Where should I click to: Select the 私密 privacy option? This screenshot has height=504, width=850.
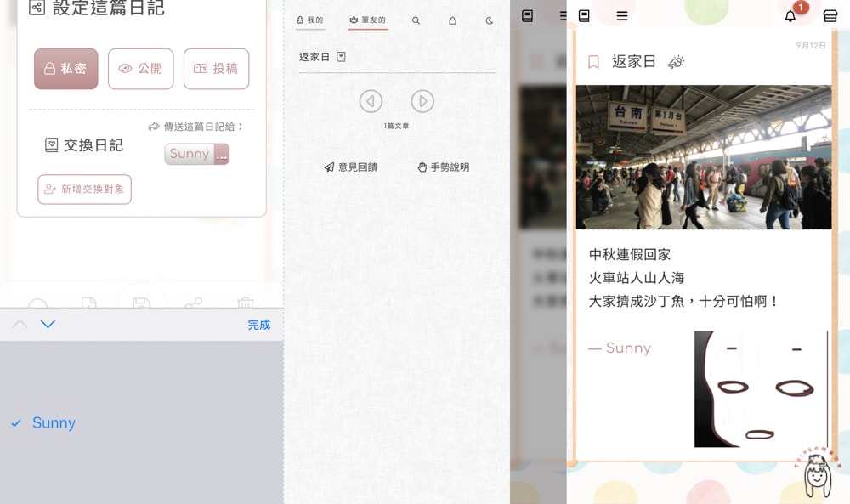coord(65,69)
